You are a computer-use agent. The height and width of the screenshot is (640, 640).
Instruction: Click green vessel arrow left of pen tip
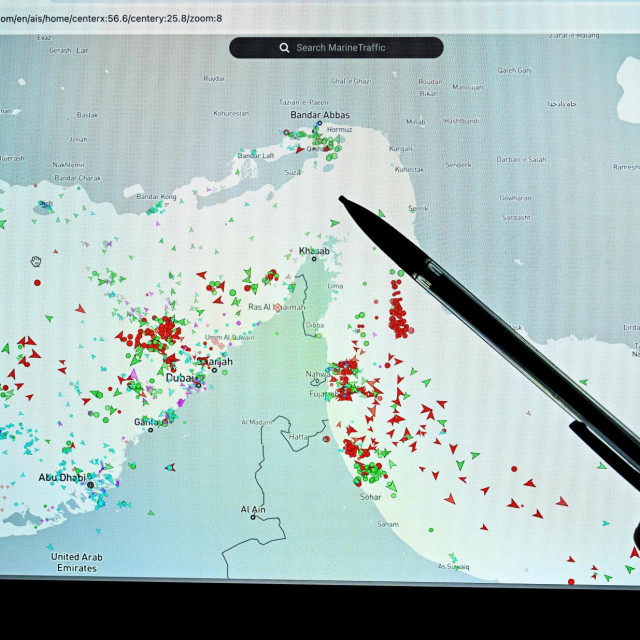334,223
